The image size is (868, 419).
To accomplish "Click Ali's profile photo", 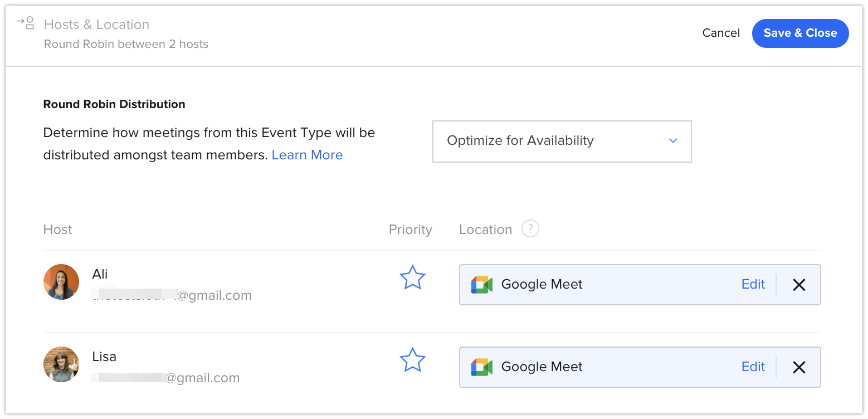I will click(61, 282).
